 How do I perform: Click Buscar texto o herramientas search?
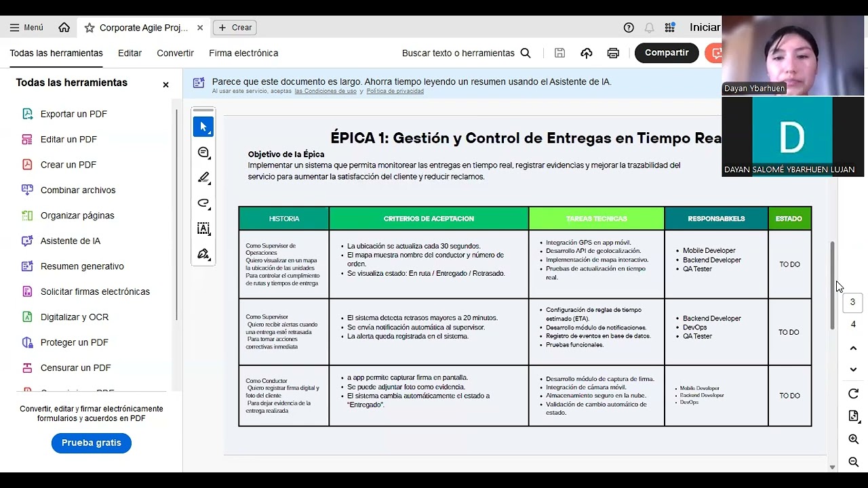click(x=467, y=53)
